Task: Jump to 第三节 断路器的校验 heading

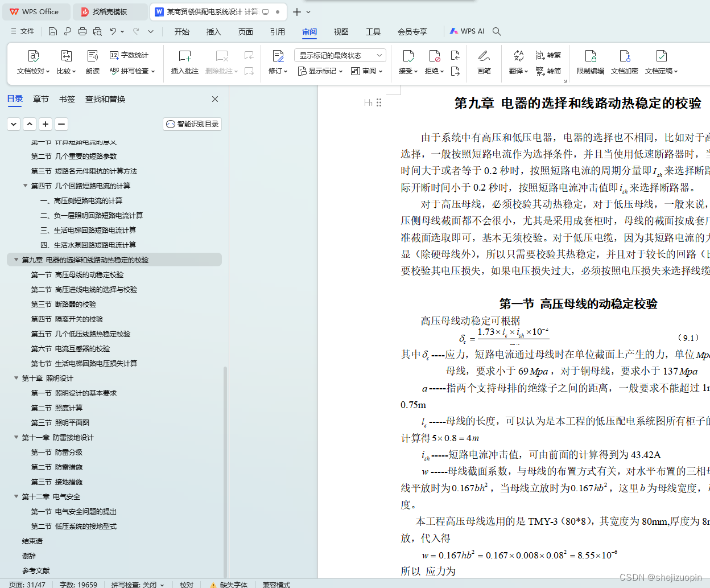Action: [x=64, y=304]
